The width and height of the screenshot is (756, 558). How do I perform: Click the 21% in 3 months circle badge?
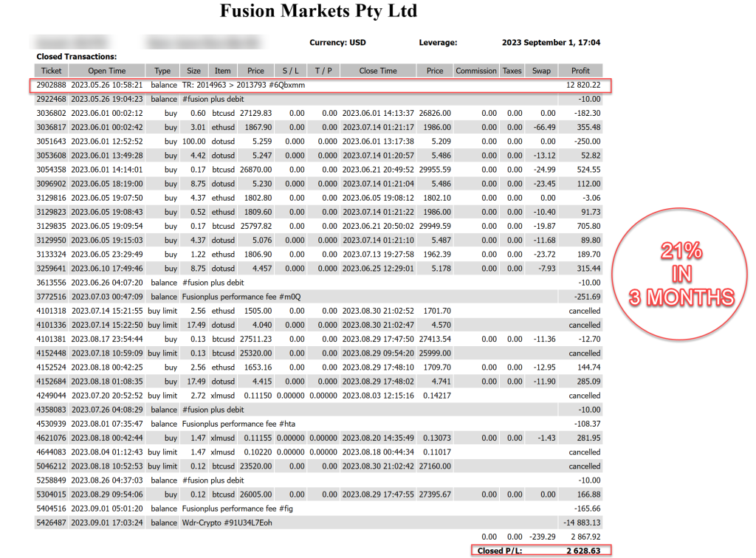click(x=681, y=275)
